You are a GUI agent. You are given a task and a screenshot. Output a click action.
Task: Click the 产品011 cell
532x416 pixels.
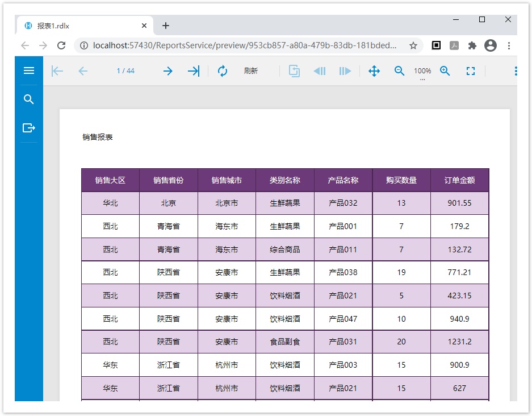pos(343,249)
